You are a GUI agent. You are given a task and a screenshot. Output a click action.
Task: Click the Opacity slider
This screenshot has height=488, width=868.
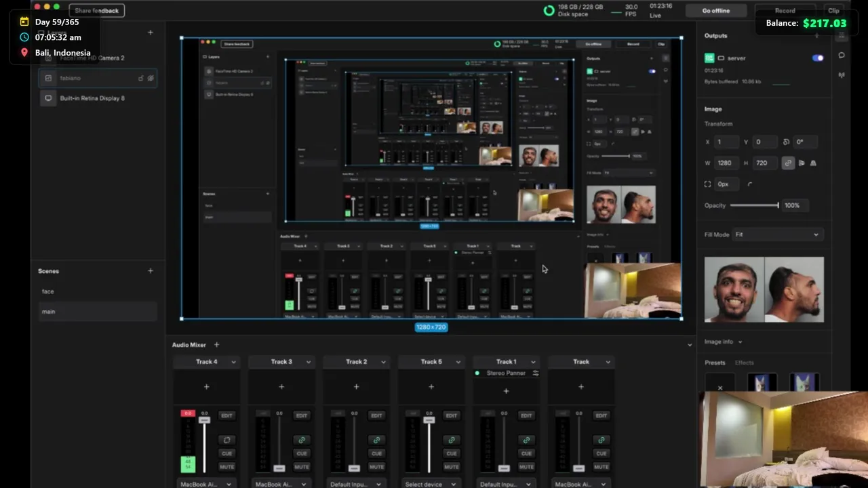point(754,205)
